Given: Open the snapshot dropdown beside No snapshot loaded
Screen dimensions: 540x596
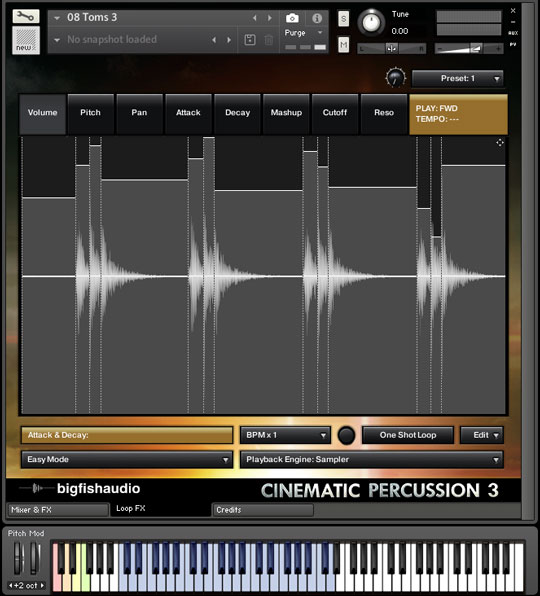Looking at the screenshot, I should pyautogui.click(x=57, y=40).
